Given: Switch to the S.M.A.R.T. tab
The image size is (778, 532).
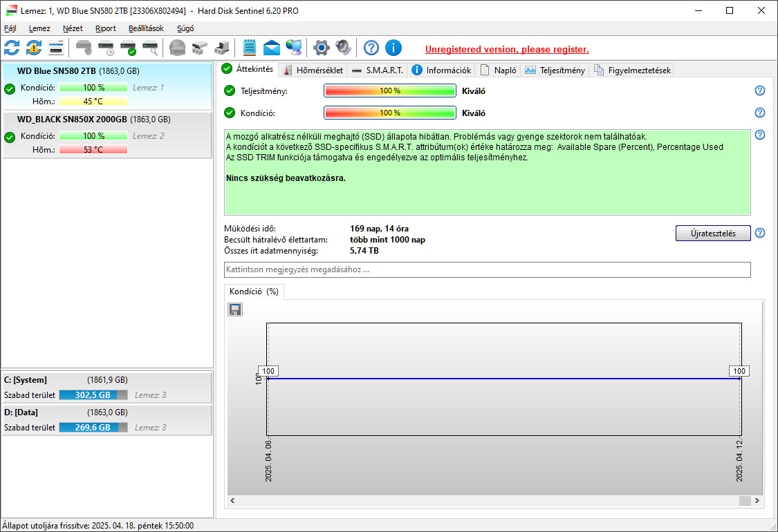Looking at the screenshot, I should pyautogui.click(x=378, y=70).
